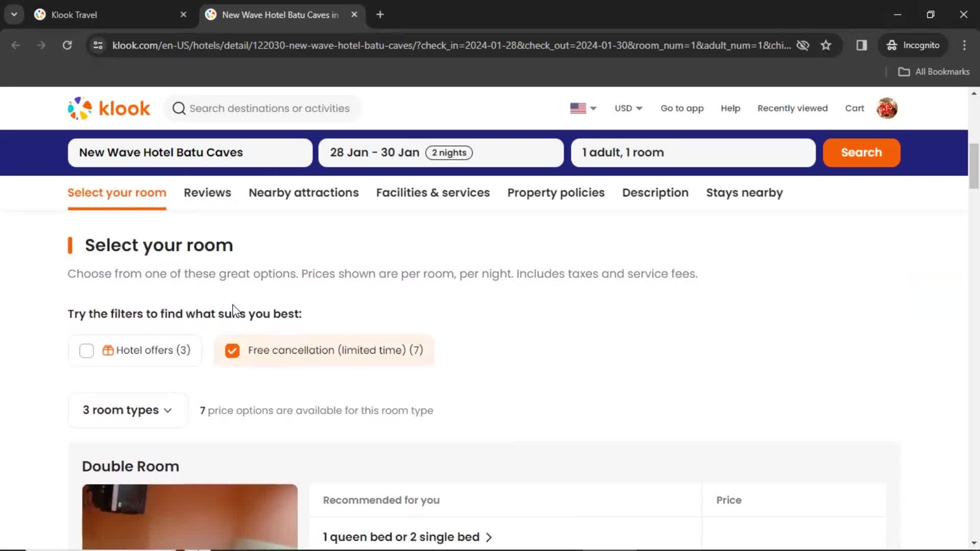Open the Facilities & services tab

(433, 192)
